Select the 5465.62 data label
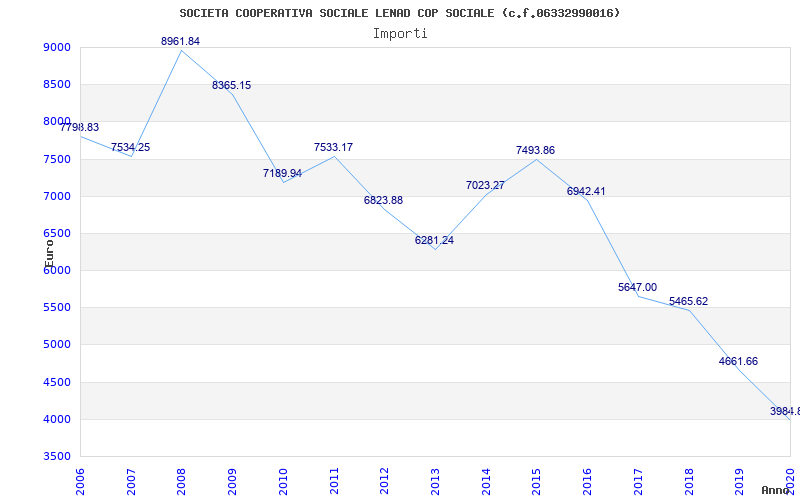800x500 pixels. 688,301
